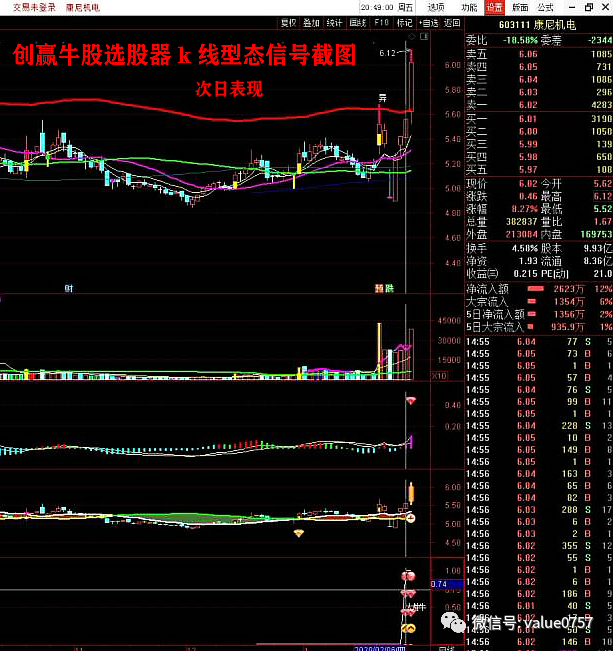Click the small panel icon next to the diamond

[424, 37]
